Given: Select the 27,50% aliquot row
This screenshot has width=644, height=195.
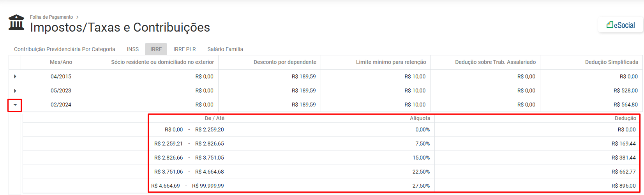Looking at the screenshot, I should click(421, 186).
